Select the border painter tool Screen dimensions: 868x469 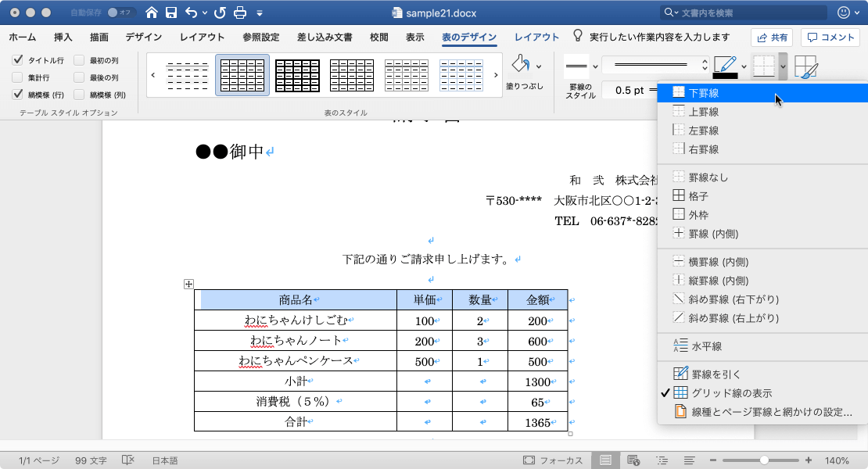(x=806, y=67)
